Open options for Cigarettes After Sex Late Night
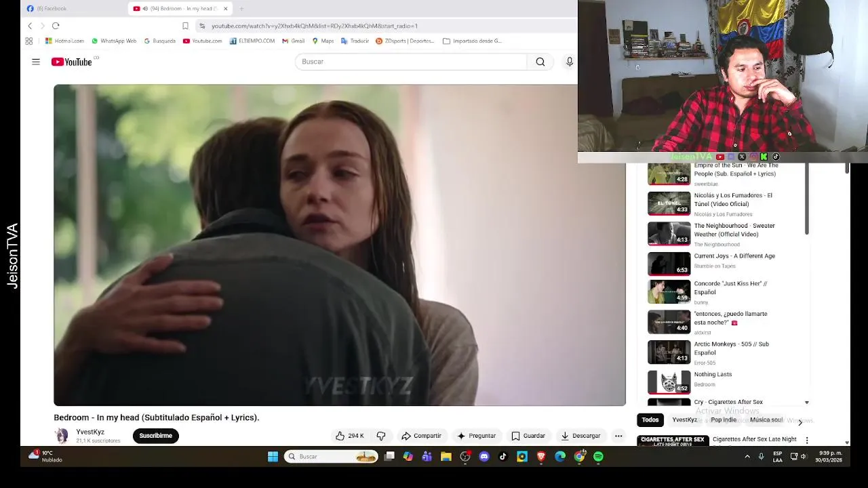This screenshot has height=488, width=868. [807, 441]
